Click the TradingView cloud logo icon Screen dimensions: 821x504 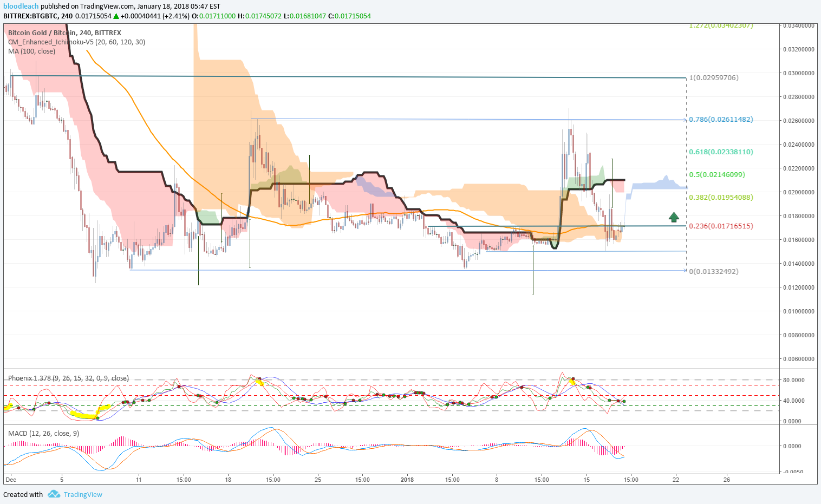click(53, 494)
